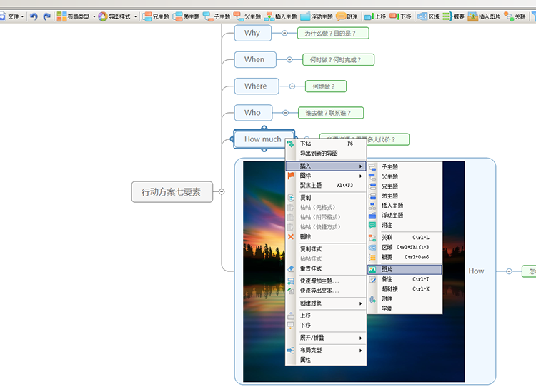Click the 父主题 toolbar button
Viewport: 536px width, 392px height.
pos(247,16)
